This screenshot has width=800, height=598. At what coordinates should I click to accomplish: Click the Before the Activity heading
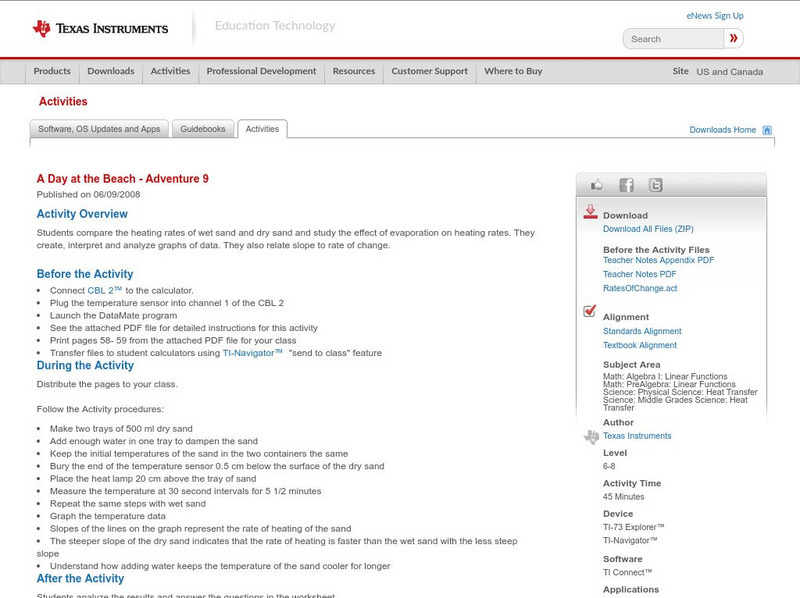coord(85,274)
